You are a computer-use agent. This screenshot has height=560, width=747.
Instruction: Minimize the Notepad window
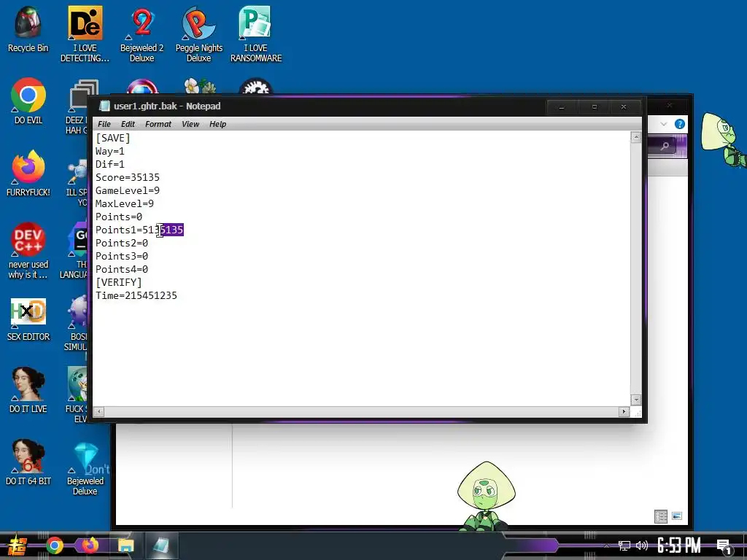point(562,107)
